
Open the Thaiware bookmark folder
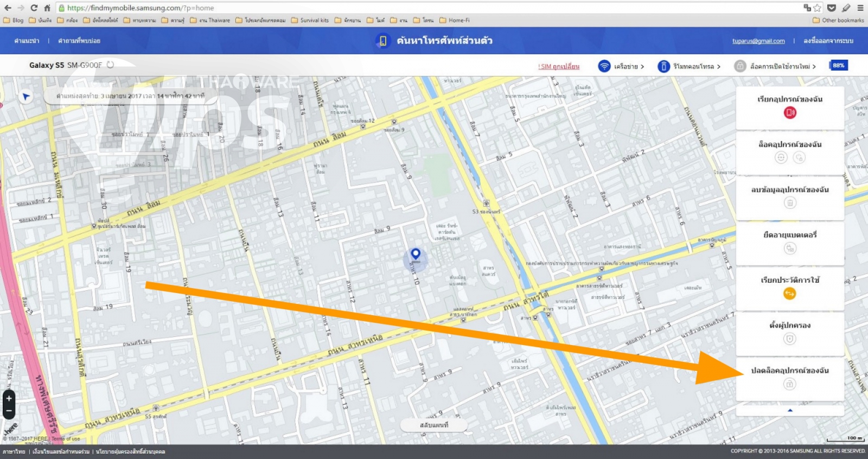pos(210,21)
